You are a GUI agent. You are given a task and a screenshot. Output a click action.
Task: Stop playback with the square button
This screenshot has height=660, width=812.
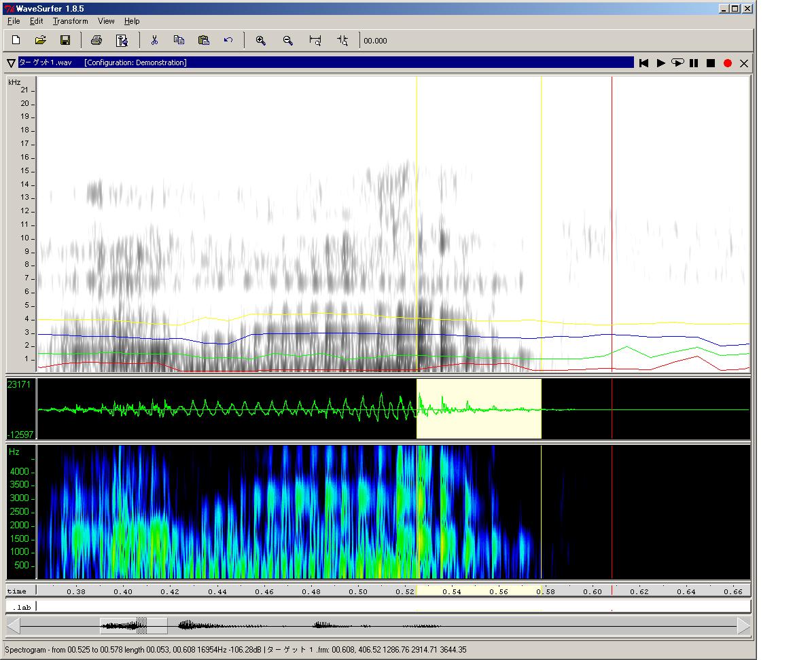[x=711, y=63]
